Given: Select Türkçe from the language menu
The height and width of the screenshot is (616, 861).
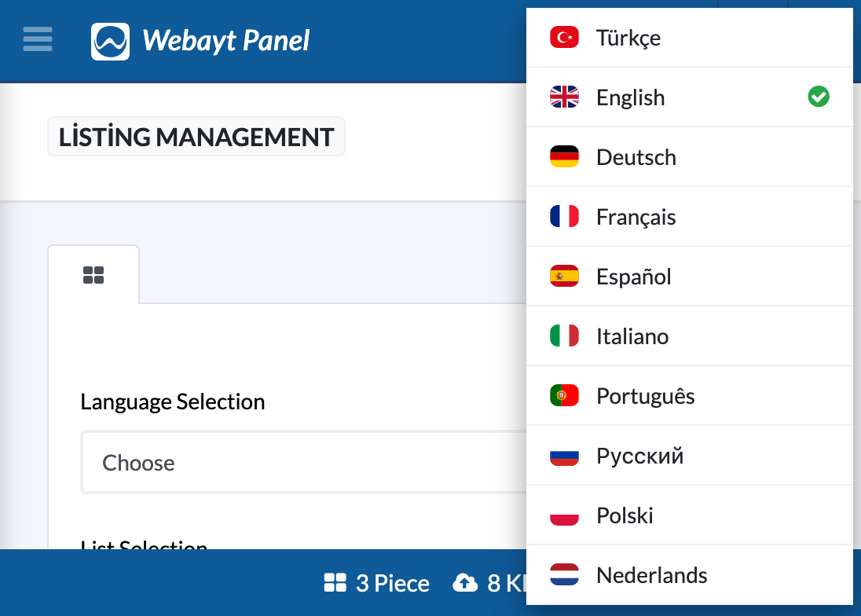Looking at the screenshot, I should [x=628, y=37].
